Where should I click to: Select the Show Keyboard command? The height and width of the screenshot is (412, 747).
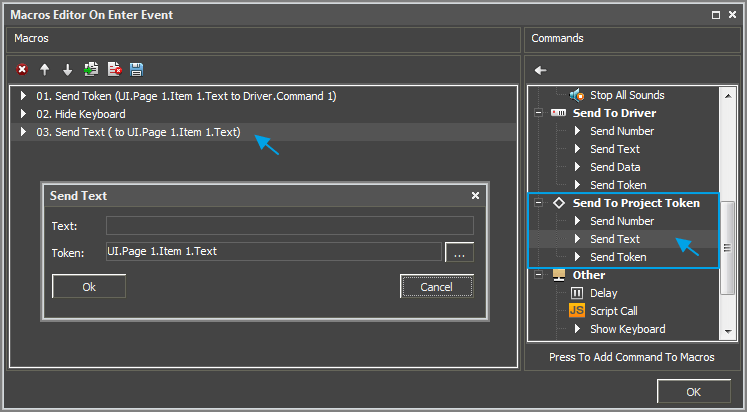tap(627, 329)
